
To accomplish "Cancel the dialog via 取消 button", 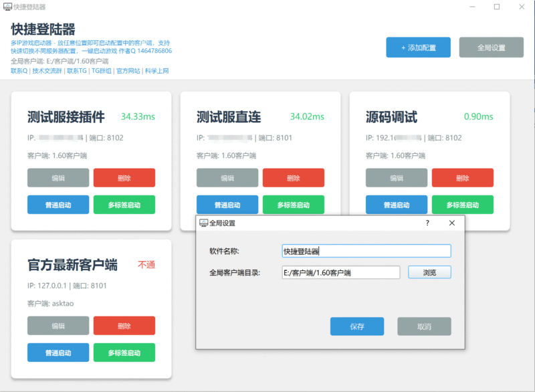I will [x=424, y=326].
